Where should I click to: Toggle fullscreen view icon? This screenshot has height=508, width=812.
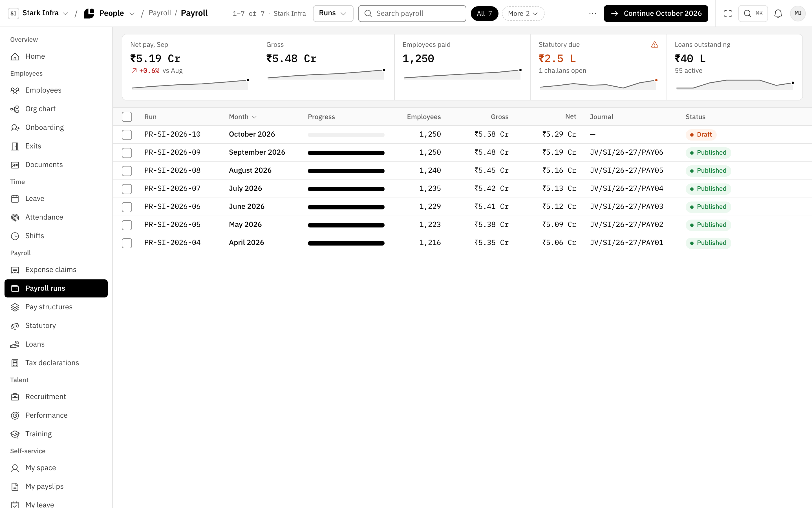coord(728,14)
